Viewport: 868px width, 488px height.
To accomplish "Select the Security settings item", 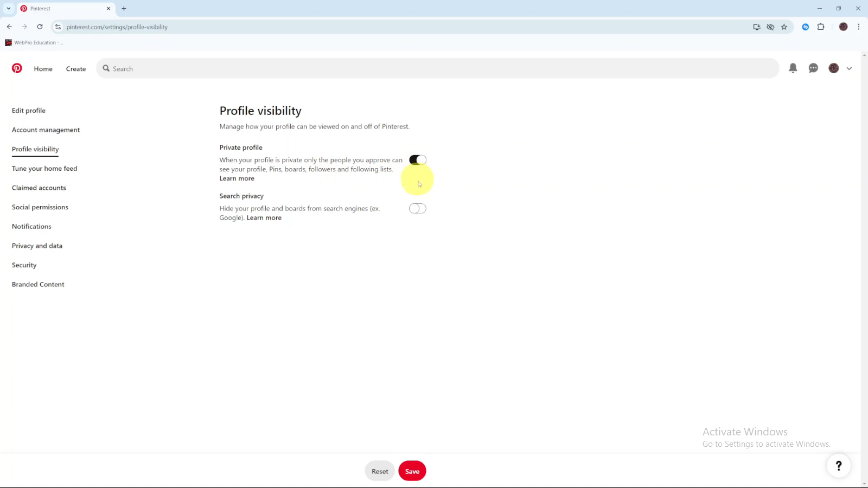I will pyautogui.click(x=24, y=265).
